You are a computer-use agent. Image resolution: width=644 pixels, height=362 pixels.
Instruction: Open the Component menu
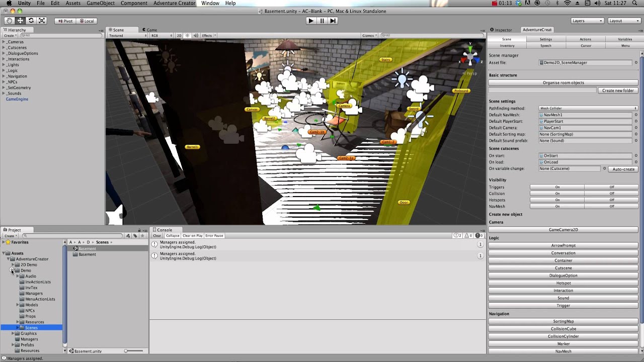(x=134, y=3)
